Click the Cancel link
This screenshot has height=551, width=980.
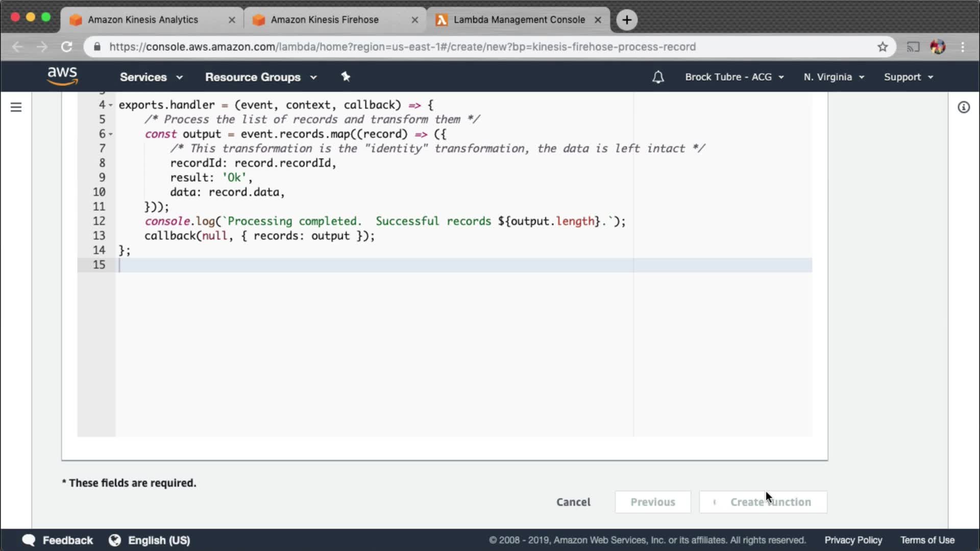pyautogui.click(x=573, y=502)
